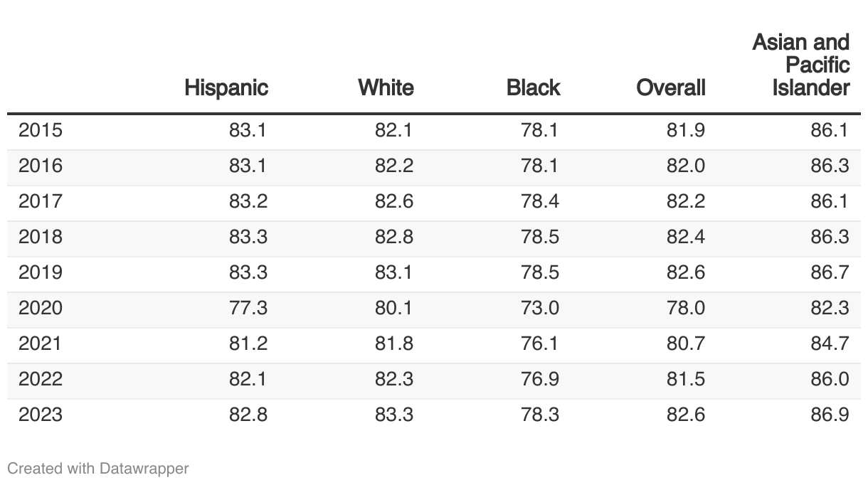868x485 pixels.
Task: Click Asian and Pacific Islander value 86.9
Action: pyautogui.click(x=830, y=415)
